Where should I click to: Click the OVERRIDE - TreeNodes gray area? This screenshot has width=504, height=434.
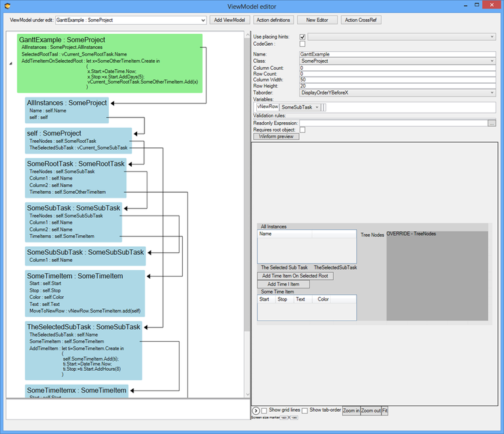click(437, 276)
